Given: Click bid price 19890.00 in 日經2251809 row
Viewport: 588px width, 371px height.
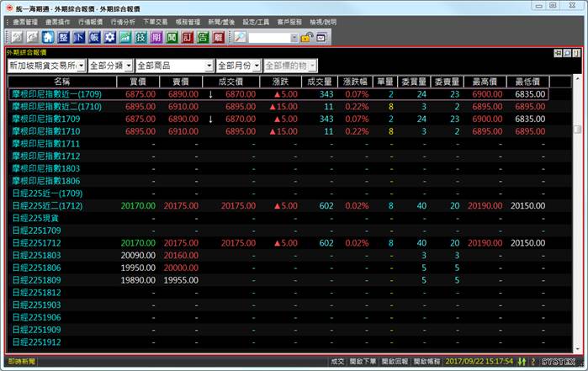Looking at the screenshot, I should coord(138,280).
